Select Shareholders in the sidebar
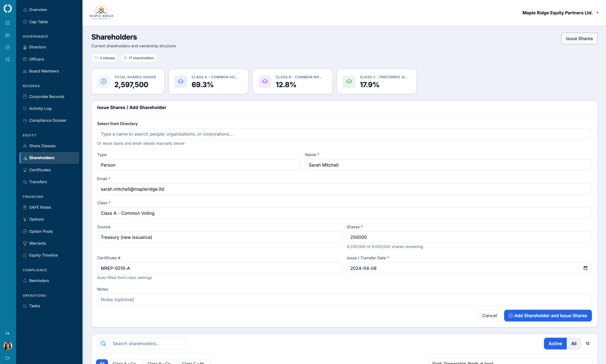The width and height of the screenshot is (606, 364). (49, 158)
